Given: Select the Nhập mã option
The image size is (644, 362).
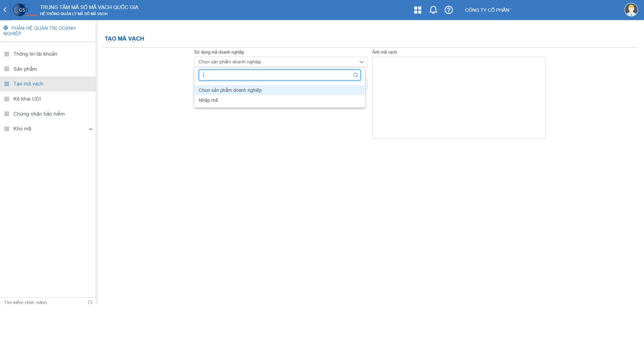Looking at the screenshot, I should click(208, 100).
